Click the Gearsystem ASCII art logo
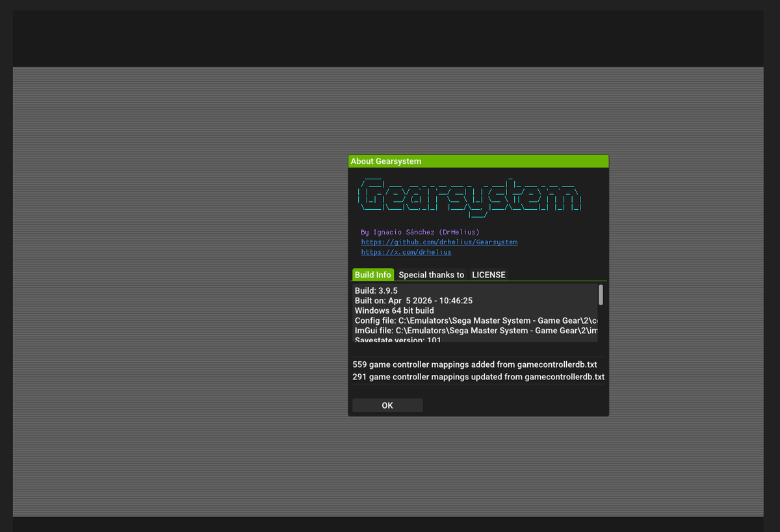The image size is (780, 532). tap(471, 196)
